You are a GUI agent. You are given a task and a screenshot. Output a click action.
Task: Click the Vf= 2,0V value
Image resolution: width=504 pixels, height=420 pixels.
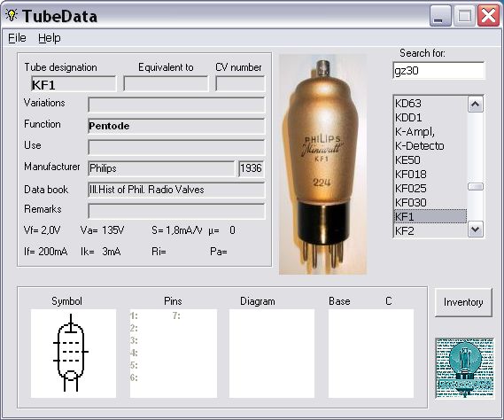(43, 230)
